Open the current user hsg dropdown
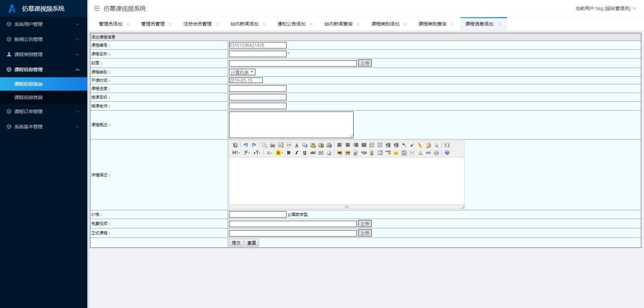644x308 pixels. click(606, 8)
